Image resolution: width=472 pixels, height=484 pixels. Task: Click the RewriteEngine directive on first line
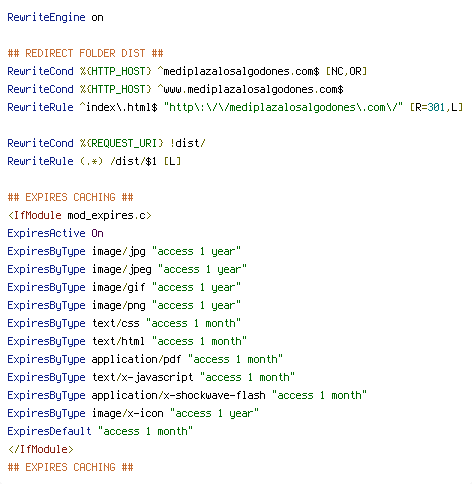[x=46, y=17]
